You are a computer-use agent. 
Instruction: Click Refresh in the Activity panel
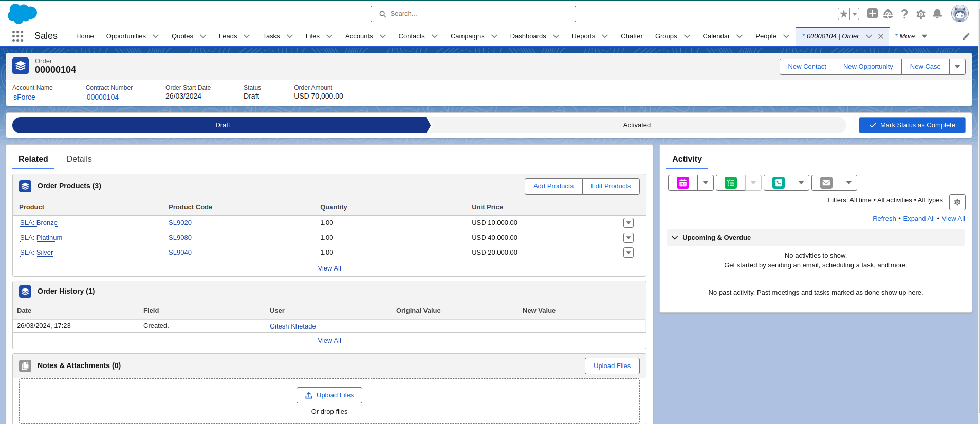[884, 219]
